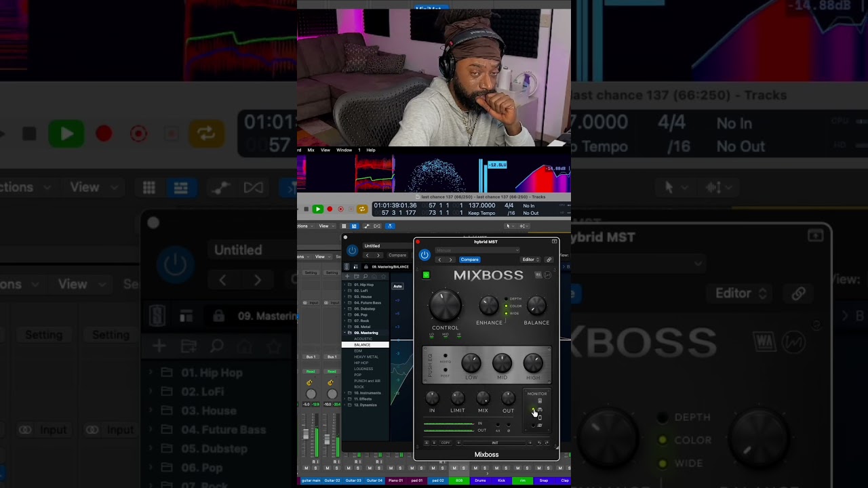Viewport: 868px width, 488px height.
Task: Expand the 12. Dynamics preset folder
Action: 345,405
